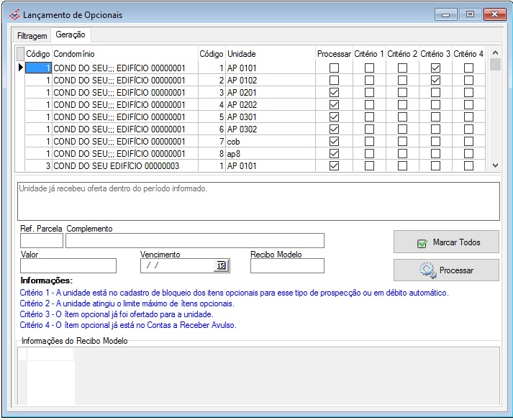Open the calendar picker in Vencimento field
The height and width of the screenshot is (420, 513).
click(221, 266)
